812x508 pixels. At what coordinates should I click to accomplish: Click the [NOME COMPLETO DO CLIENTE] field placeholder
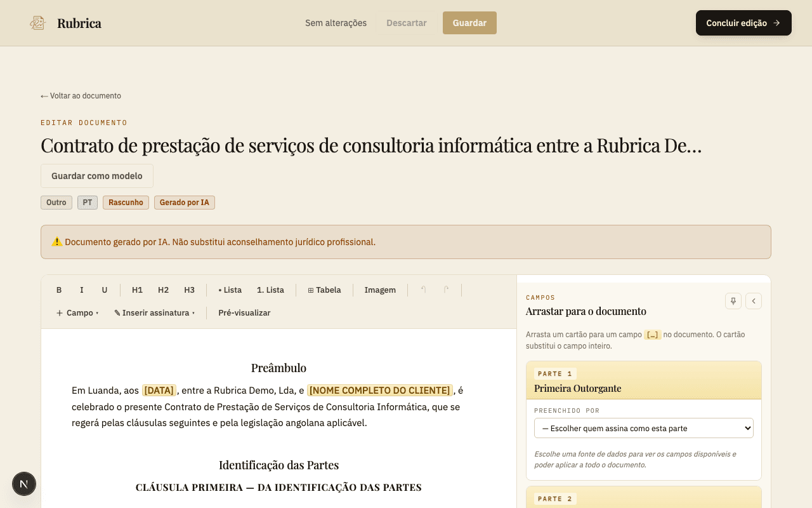[380, 391]
